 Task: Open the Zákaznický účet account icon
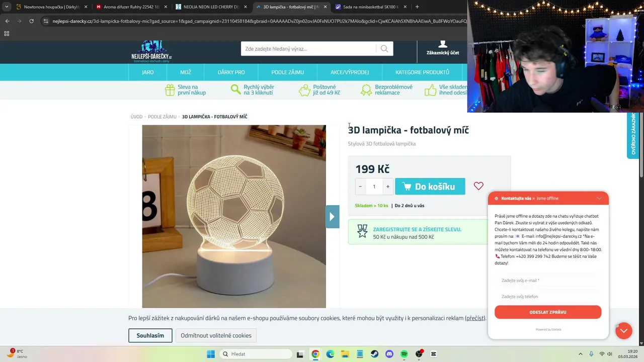point(443,48)
